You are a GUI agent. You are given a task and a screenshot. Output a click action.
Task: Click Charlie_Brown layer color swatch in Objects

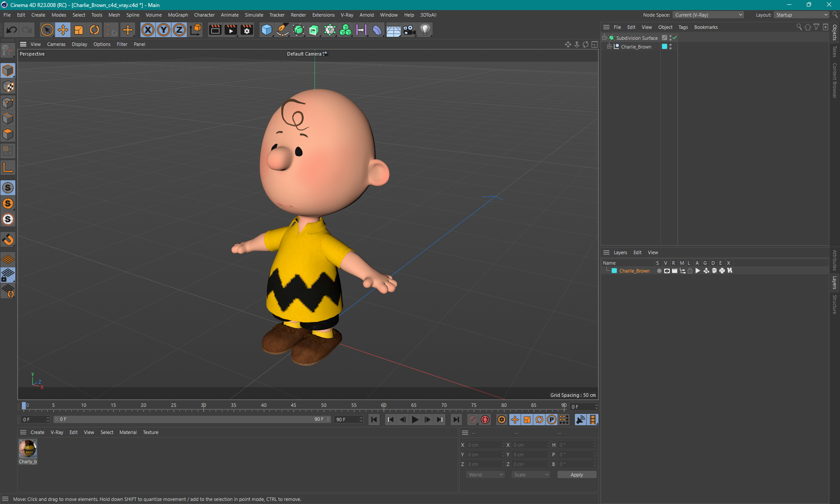665,46
